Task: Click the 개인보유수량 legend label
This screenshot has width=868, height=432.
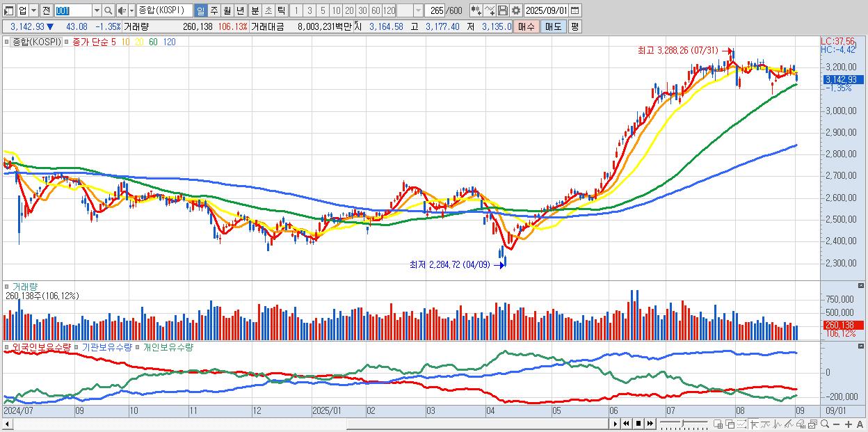Action: tap(168, 346)
